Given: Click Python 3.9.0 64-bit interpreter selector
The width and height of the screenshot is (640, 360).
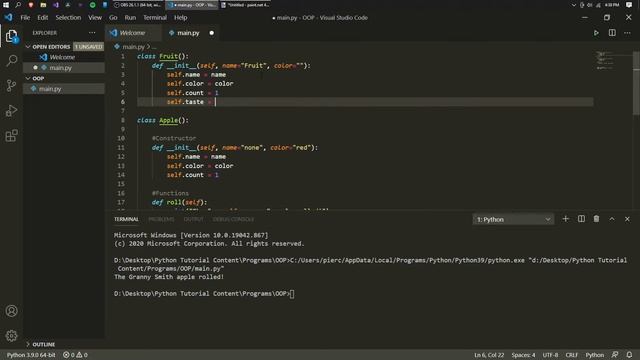Looking at the screenshot, I should (31, 355).
